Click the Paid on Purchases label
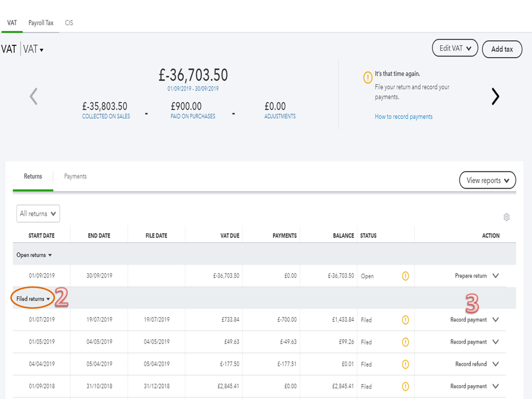 tap(193, 116)
